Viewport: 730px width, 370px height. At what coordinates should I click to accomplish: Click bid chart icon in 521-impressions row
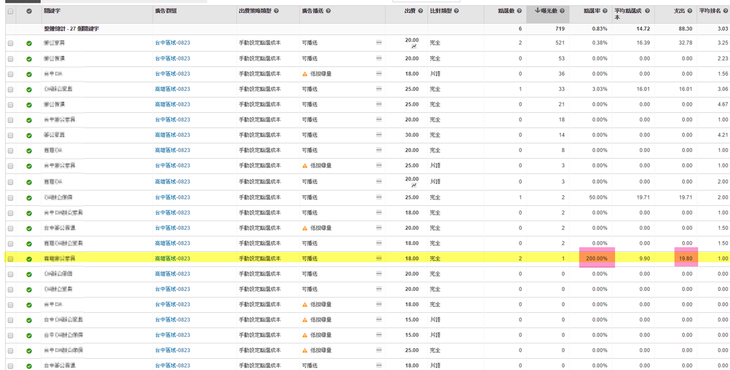click(413, 47)
